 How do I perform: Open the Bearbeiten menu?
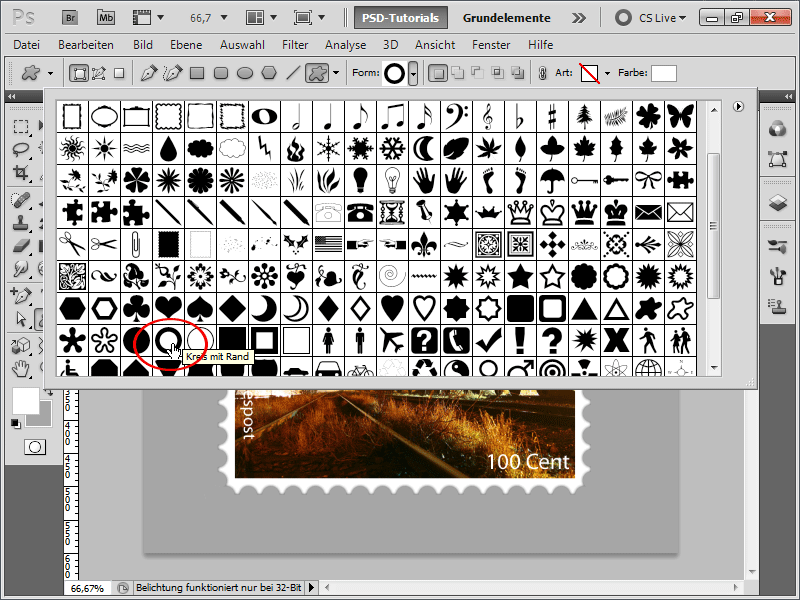pyautogui.click(x=86, y=45)
